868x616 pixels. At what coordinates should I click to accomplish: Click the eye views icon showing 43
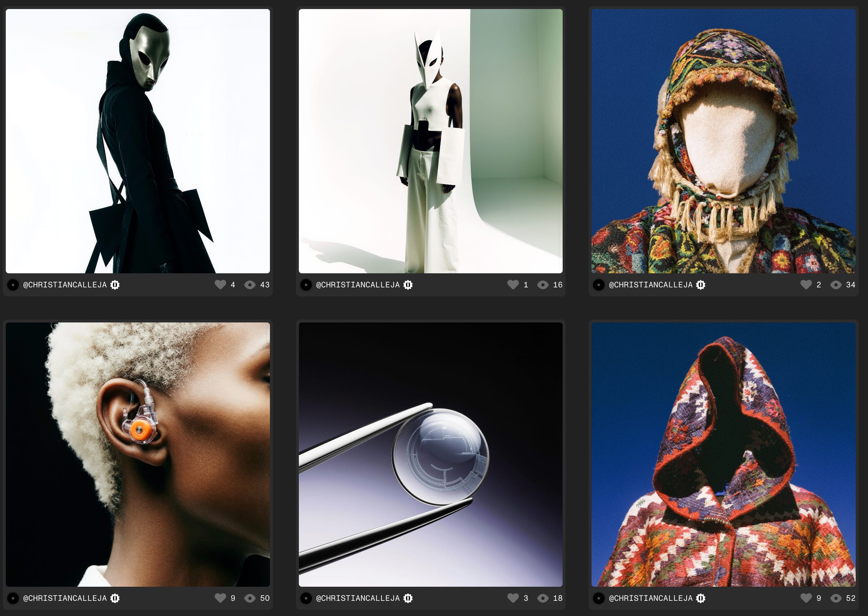point(249,285)
